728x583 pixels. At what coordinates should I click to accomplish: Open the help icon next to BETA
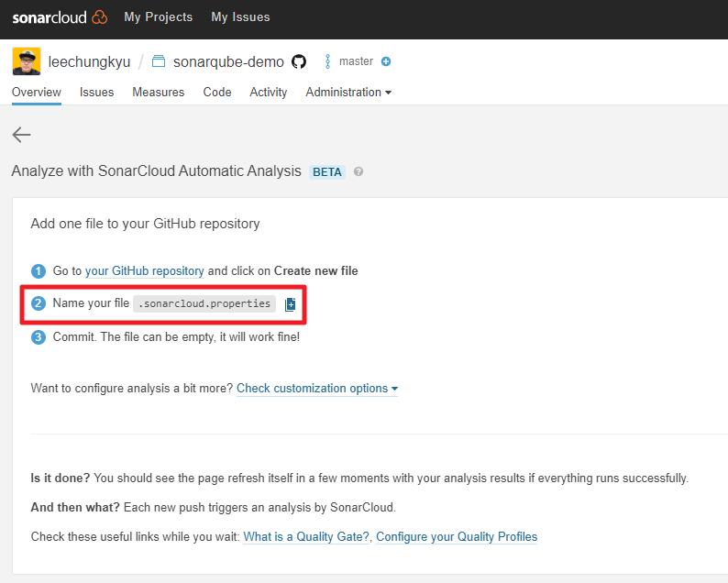(358, 171)
